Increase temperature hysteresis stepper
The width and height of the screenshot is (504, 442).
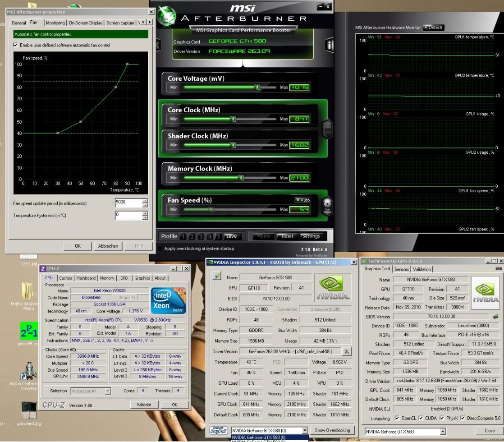pos(145,213)
